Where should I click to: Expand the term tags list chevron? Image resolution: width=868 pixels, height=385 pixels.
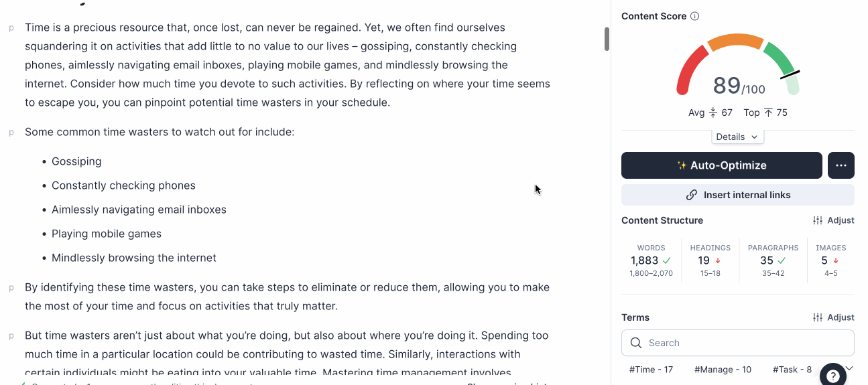pyautogui.click(x=849, y=368)
